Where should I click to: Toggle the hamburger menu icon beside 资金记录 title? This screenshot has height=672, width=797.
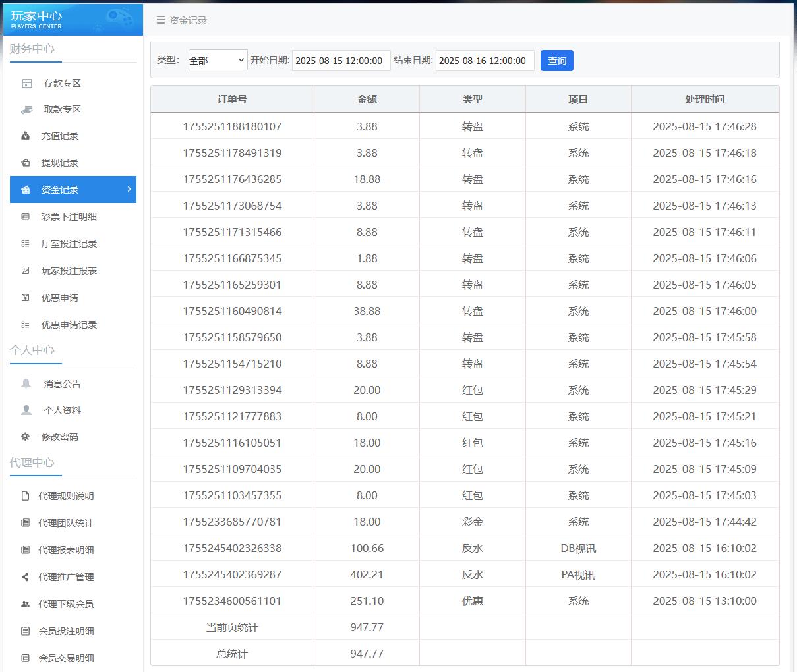(160, 20)
